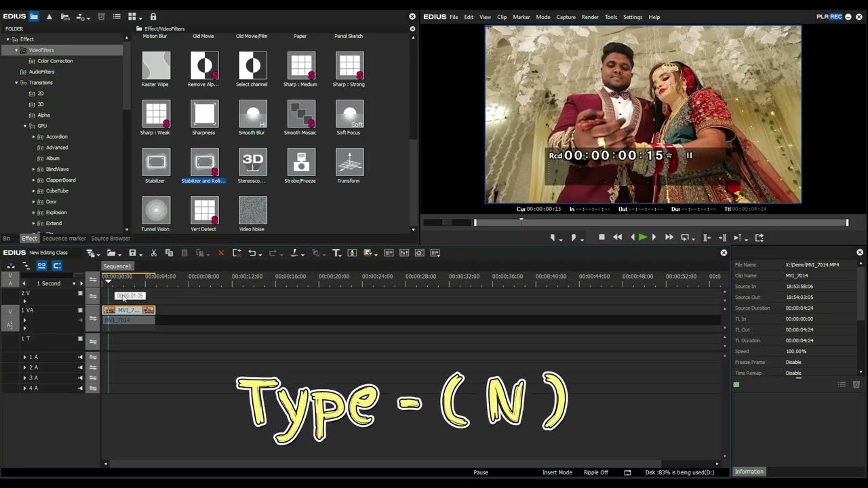Open the Create Title (T) tool
This screenshot has width=868, height=488.
point(336,253)
